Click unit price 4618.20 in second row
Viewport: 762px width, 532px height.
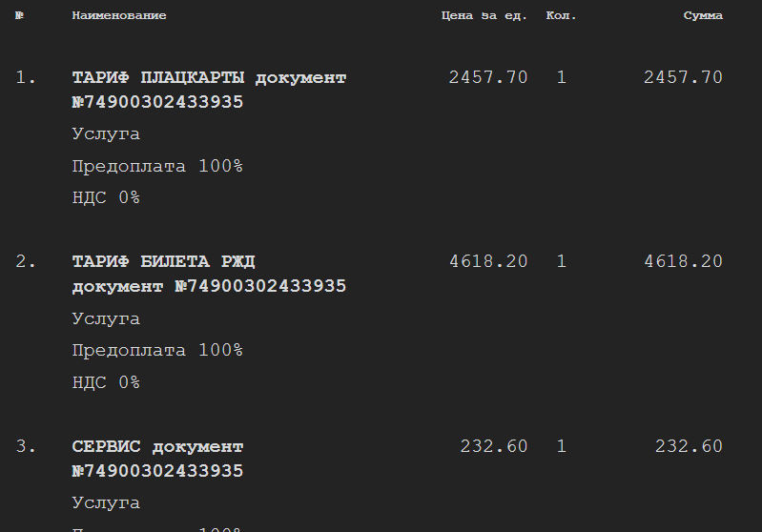coord(488,261)
